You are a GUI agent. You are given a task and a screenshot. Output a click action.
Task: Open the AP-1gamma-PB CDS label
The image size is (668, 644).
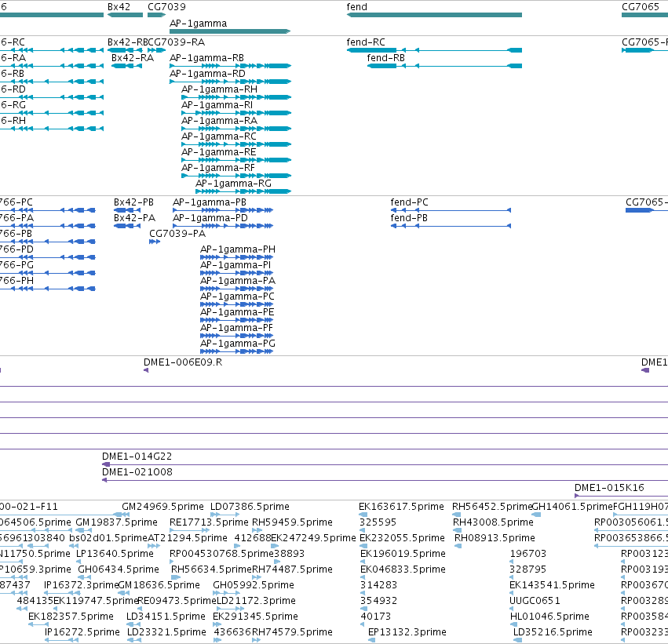[210, 202]
